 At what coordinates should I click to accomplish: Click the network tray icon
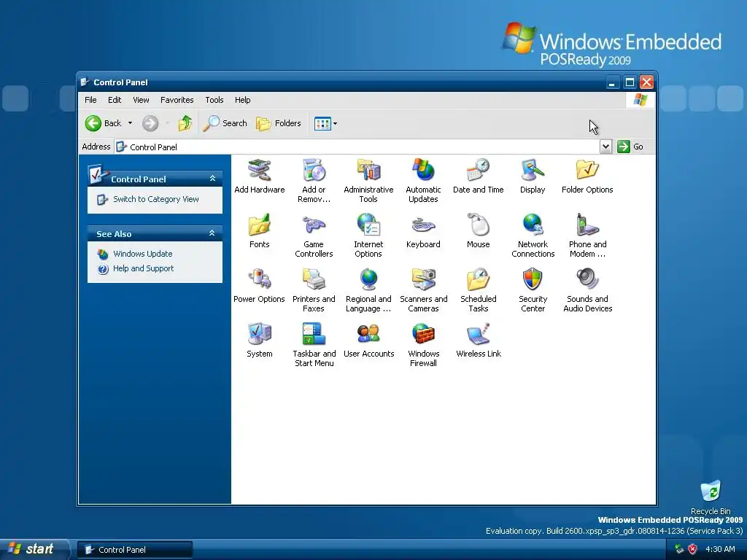[x=679, y=550]
